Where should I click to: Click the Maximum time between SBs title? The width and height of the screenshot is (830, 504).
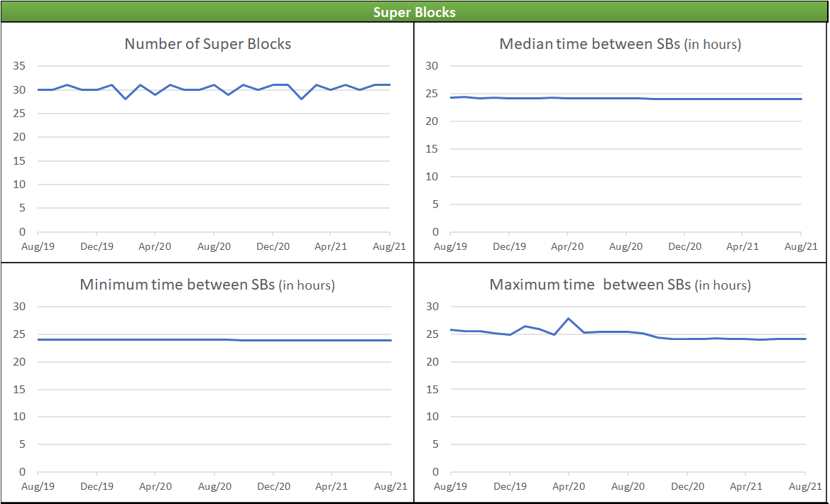click(620, 285)
